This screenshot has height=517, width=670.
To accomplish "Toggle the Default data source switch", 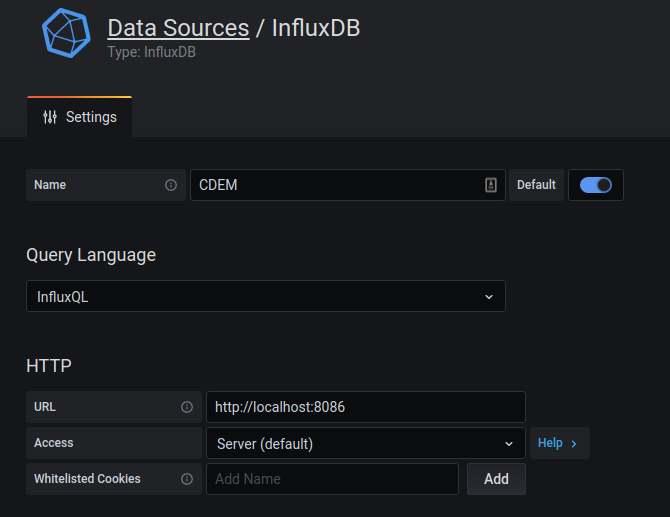I will coord(596,185).
